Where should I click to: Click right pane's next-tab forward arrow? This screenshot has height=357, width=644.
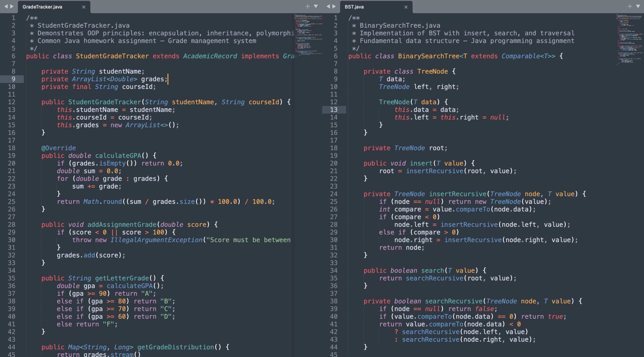(334, 7)
